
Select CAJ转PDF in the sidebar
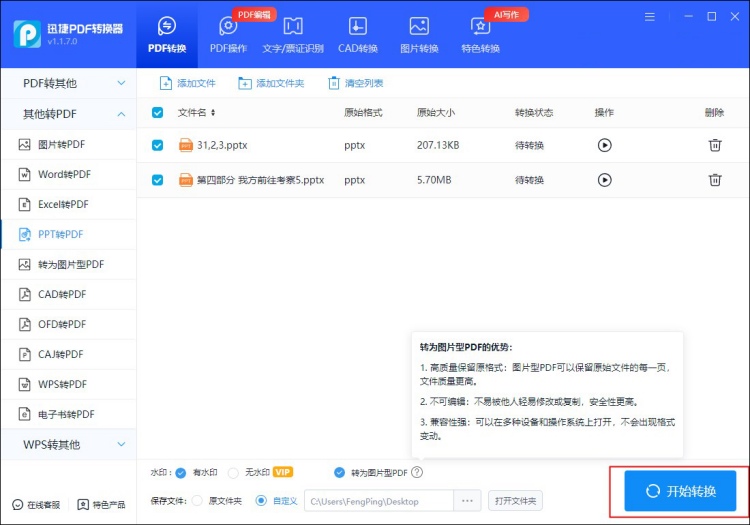coord(68,354)
